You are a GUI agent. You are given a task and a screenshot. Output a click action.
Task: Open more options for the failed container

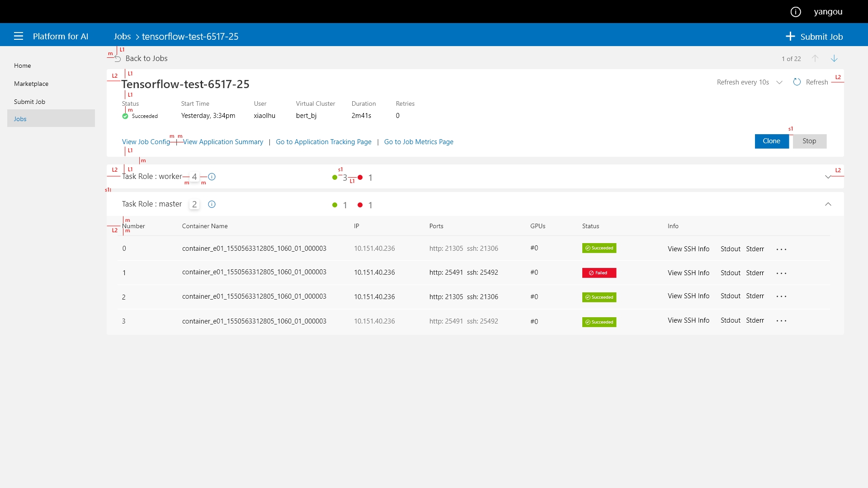pyautogui.click(x=782, y=273)
